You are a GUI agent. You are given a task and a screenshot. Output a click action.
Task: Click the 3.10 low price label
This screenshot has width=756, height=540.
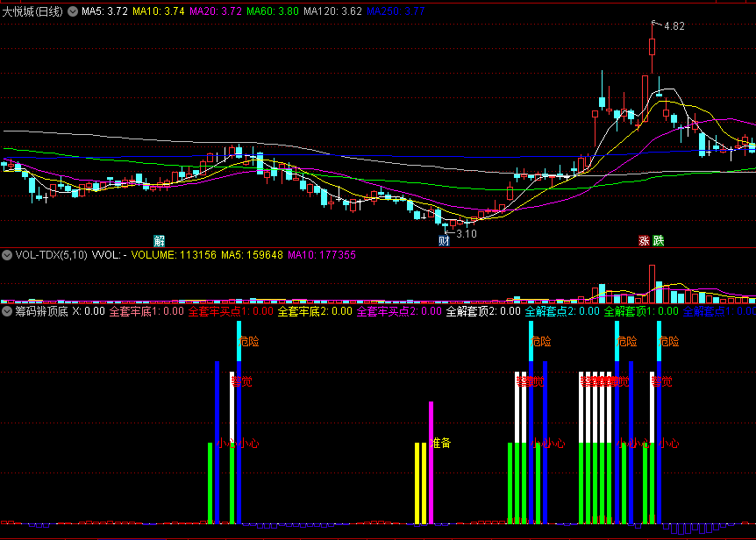(x=467, y=234)
